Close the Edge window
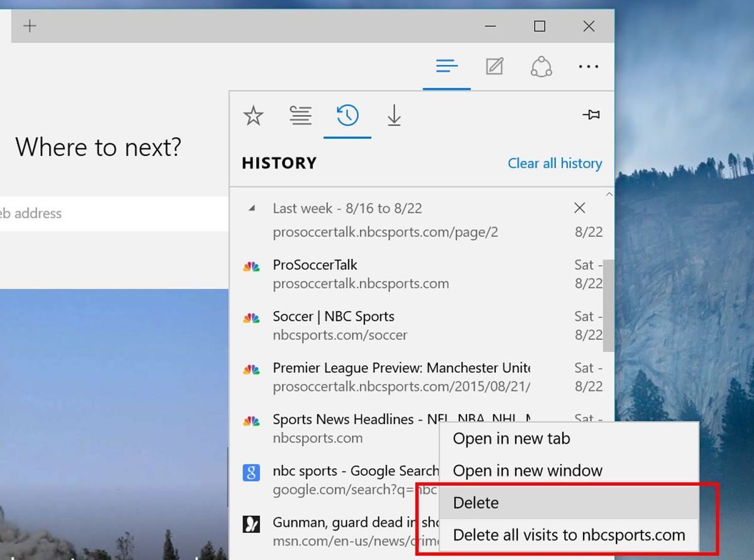 589,26
